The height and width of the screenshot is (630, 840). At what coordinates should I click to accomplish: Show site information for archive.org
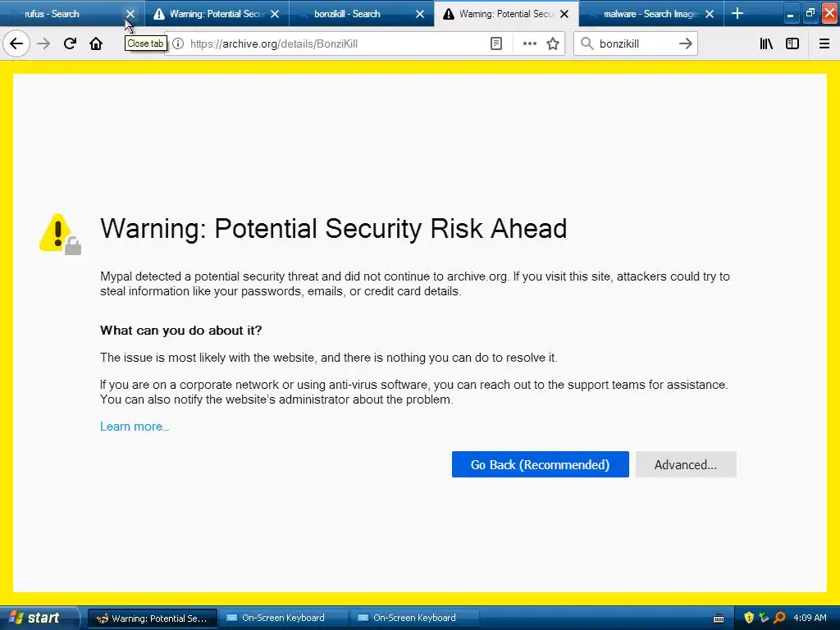point(178,44)
